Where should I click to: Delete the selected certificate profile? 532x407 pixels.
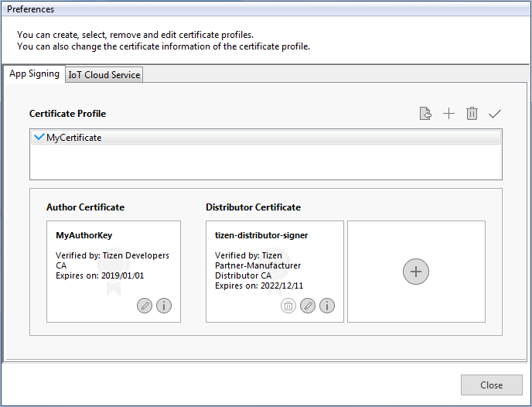472,114
